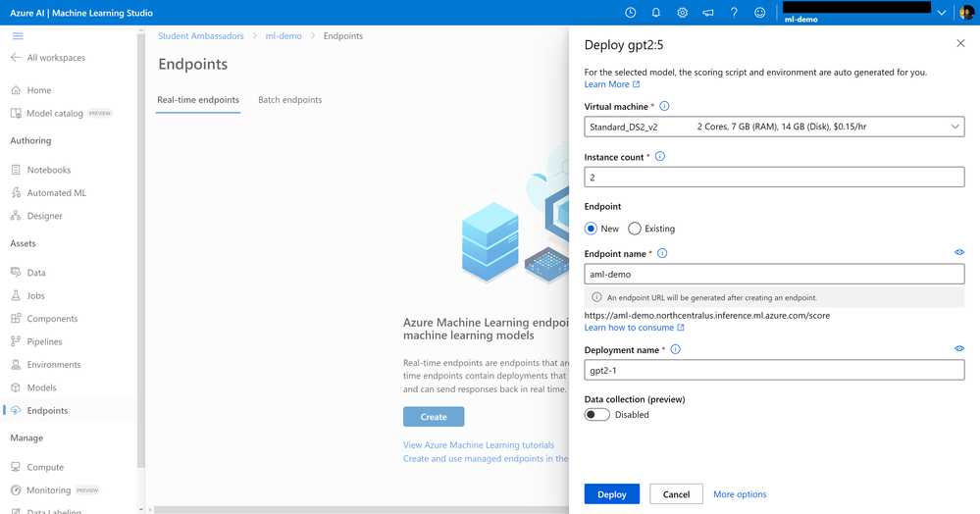Click the Compute monitor icon
This screenshot has height=514, width=980.
click(x=16, y=467)
